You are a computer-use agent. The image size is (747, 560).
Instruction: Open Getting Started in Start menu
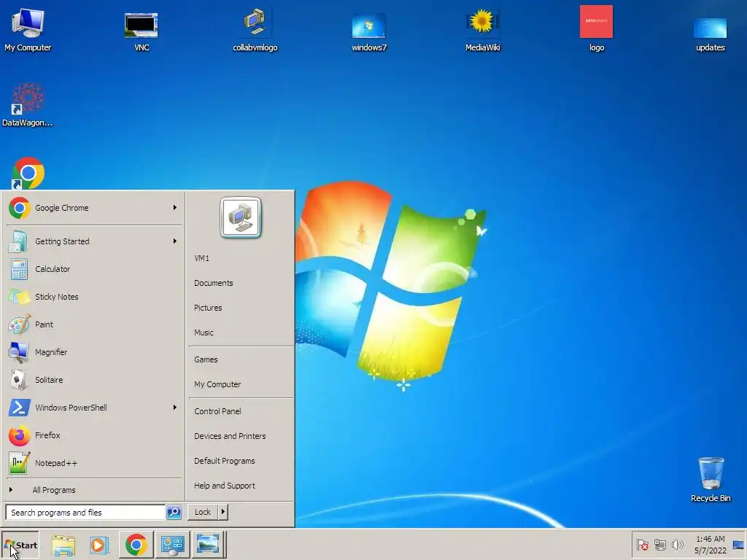click(93, 241)
